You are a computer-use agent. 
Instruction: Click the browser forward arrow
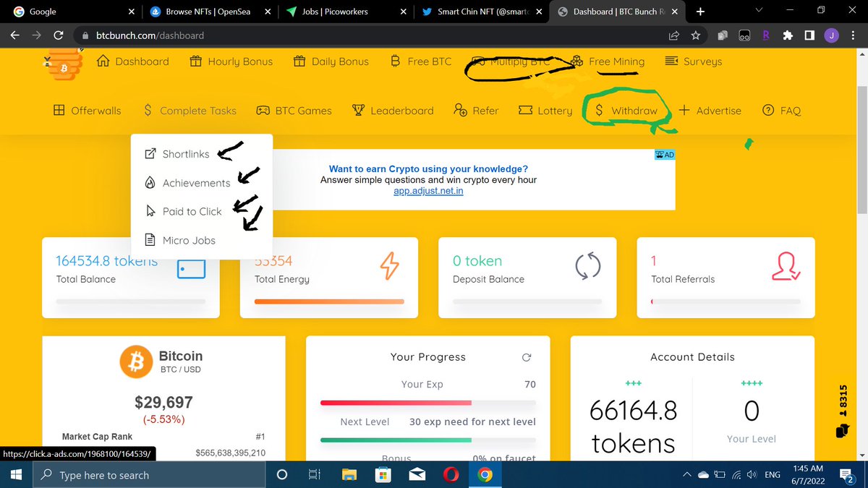pos(37,35)
